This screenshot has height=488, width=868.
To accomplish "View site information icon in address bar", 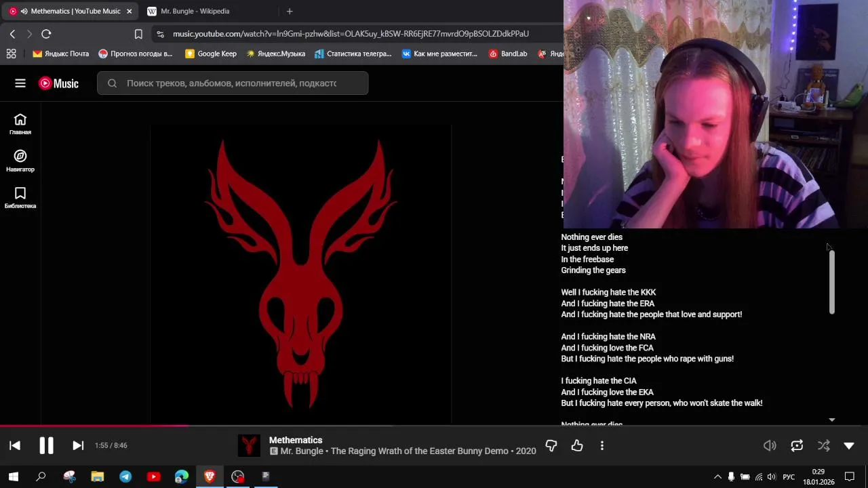I will pos(160,34).
